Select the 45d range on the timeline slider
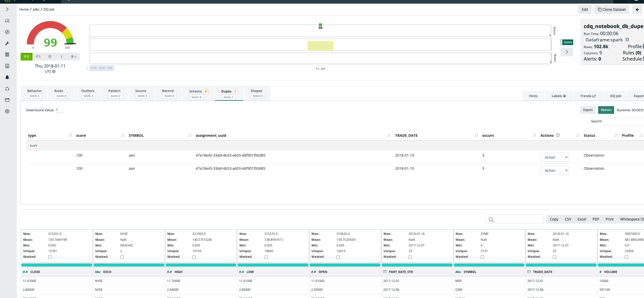Image resolution: width=644 pixels, height=298 pixels. click(x=102, y=68)
